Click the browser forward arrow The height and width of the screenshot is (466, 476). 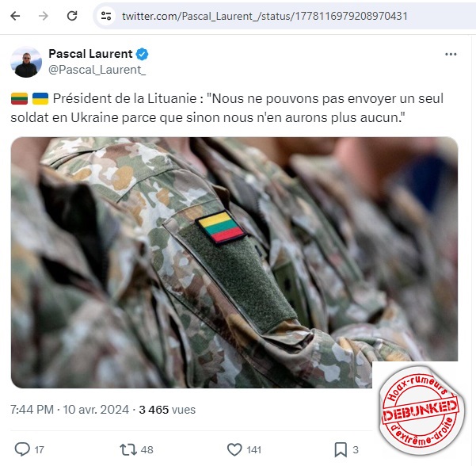[x=44, y=16]
